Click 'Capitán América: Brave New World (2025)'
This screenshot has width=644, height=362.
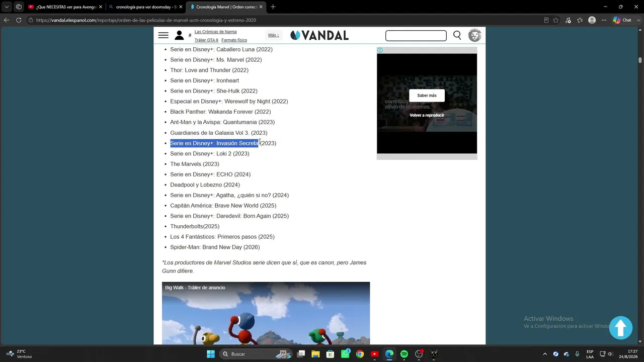coord(223,206)
